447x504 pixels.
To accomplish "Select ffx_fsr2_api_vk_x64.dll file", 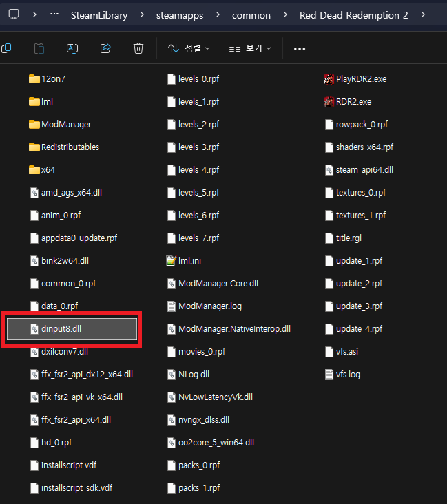I will click(76, 397).
